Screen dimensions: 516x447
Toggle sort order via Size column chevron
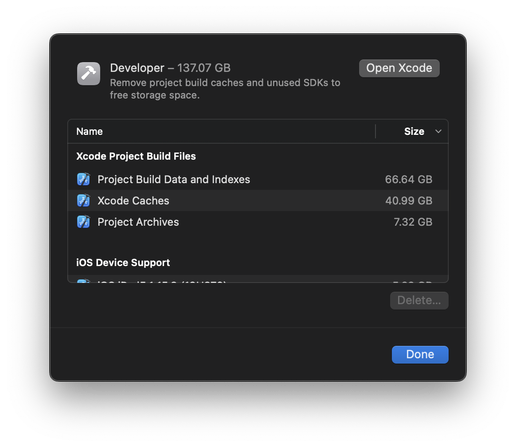point(438,131)
